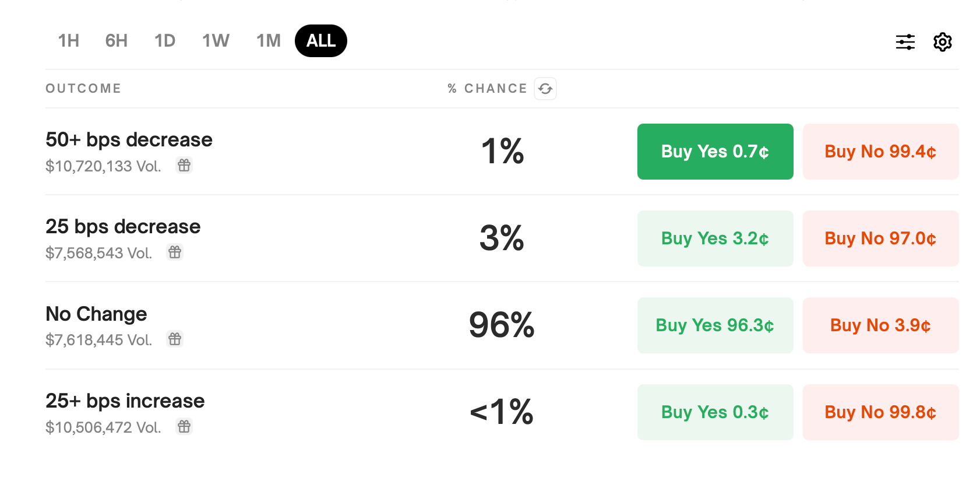This screenshot has width=980, height=477.
Task: Click the gift icon beside 50+ bps decrease volume
Action: [x=184, y=166]
